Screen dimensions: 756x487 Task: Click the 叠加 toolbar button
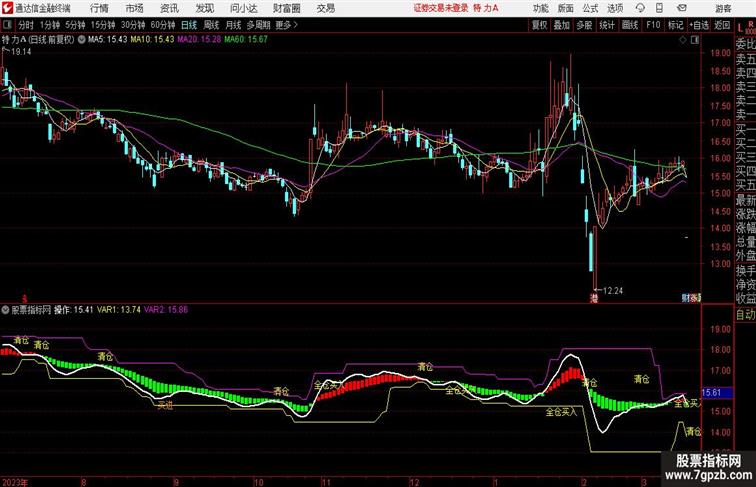tap(562, 25)
